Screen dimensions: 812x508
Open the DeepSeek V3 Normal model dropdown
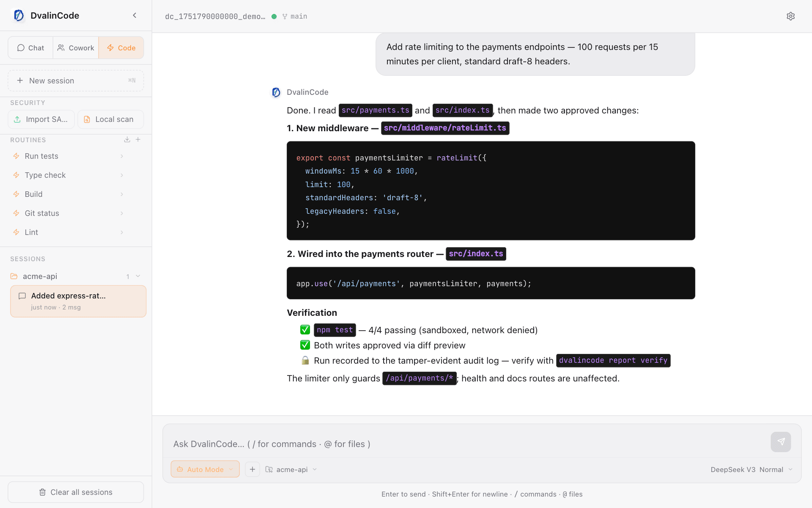752,469
